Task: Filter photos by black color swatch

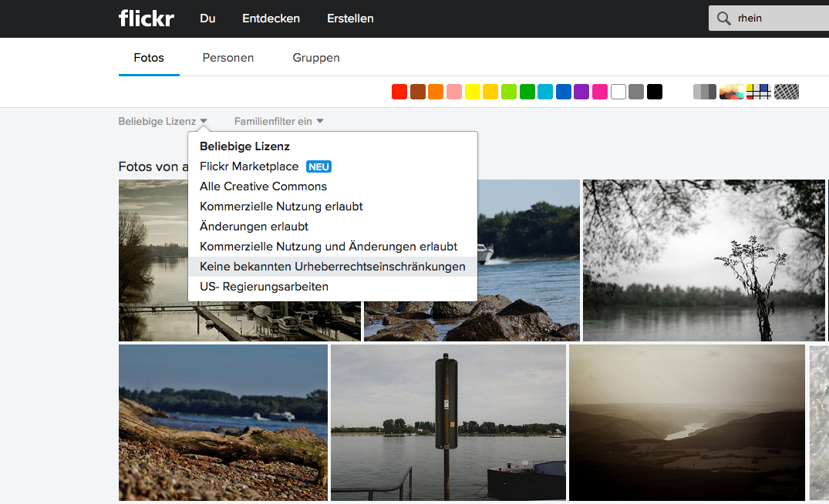Action: coord(655,92)
